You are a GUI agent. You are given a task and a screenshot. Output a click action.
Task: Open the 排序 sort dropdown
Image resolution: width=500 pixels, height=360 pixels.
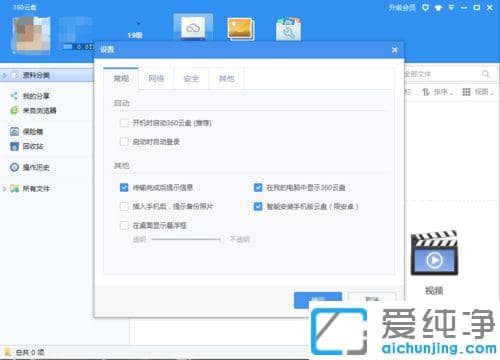pos(443,92)
